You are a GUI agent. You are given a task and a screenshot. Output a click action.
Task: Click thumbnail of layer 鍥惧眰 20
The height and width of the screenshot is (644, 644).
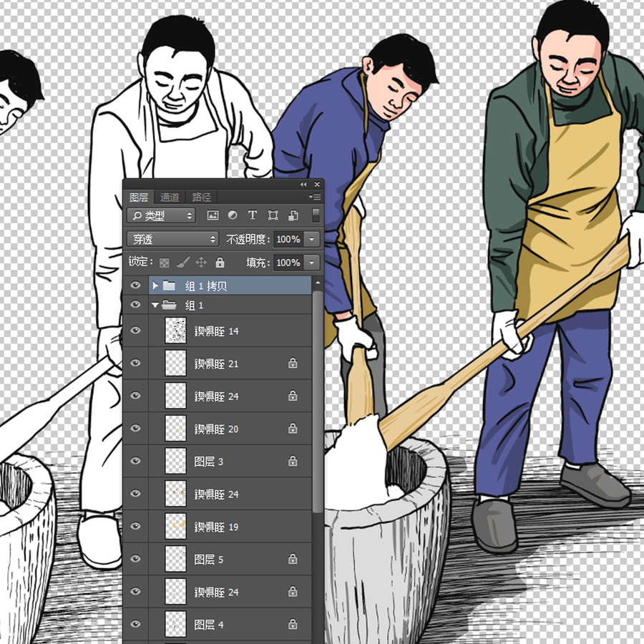pyautogui.click(x=175, y=428)
